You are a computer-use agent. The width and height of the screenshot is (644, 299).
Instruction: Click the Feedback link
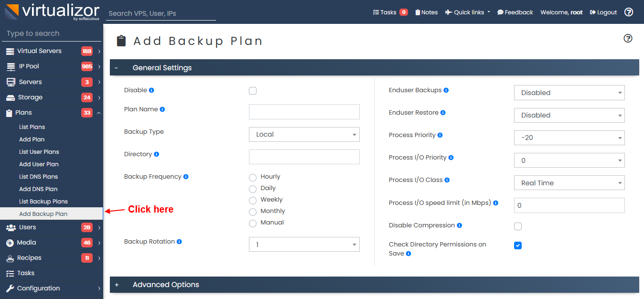[x=515, y=12]
